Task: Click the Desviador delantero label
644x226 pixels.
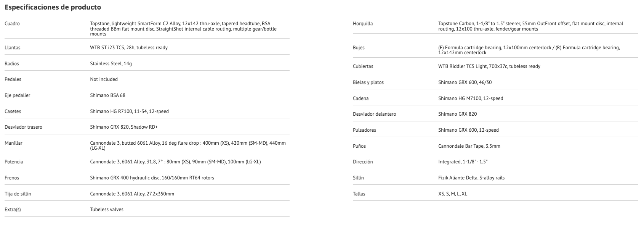Action: (x=374, y=114)
